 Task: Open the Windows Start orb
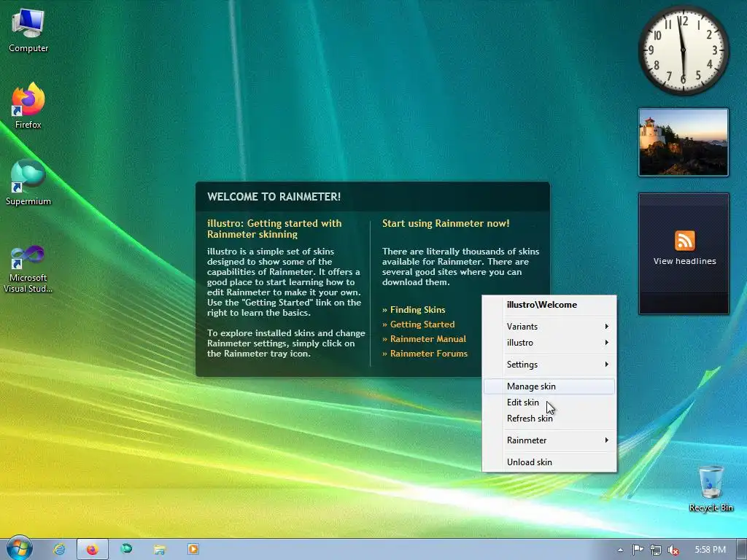pos(19,548)
